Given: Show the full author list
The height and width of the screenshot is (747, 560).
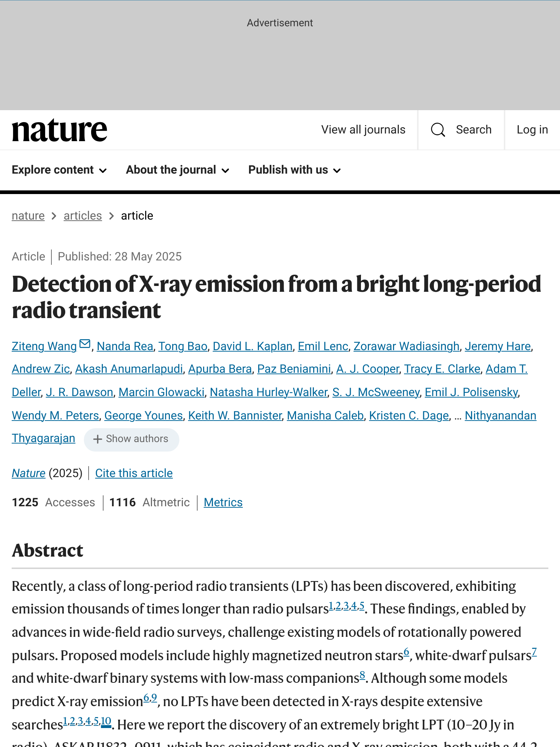Looking at the screenshot, I should [132, 439].
